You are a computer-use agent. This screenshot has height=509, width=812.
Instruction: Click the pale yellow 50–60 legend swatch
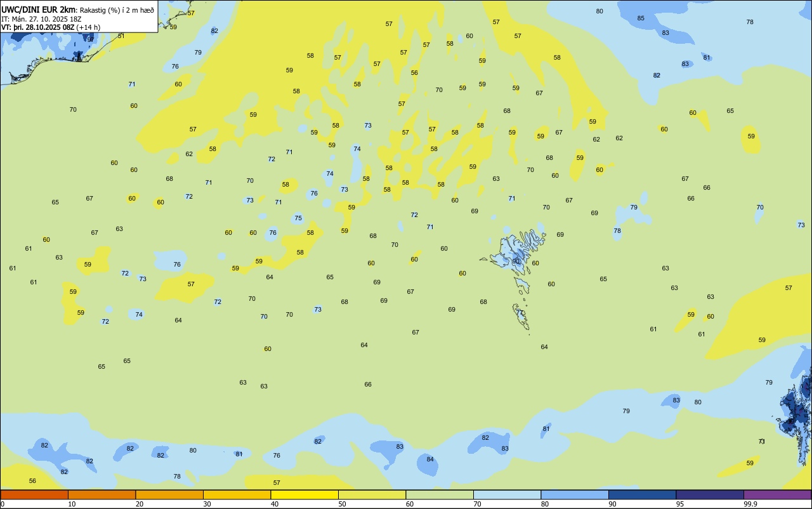tap(372, 494)
